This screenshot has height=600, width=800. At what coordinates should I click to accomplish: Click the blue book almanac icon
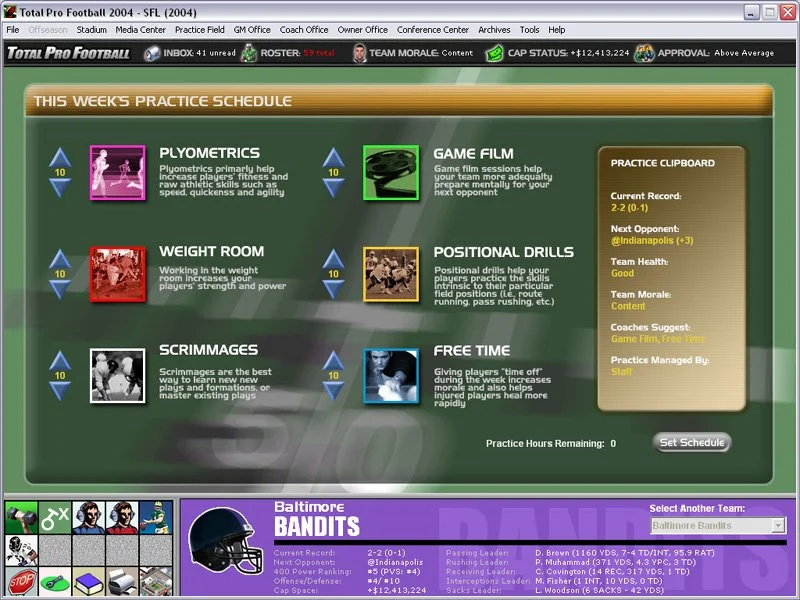click(89, 581)
